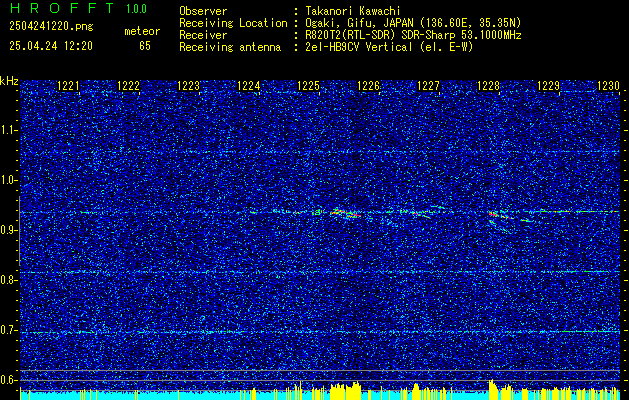Click the HROFFT program title
629x400 pixels.
coord(61,8)
